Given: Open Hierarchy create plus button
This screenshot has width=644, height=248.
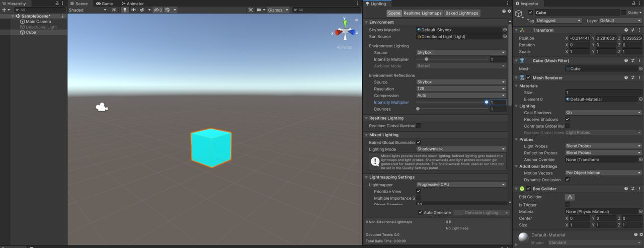Looking at the screenshot, I should tap(4, 10).
